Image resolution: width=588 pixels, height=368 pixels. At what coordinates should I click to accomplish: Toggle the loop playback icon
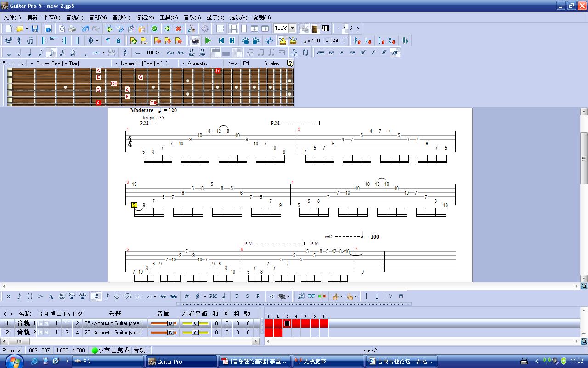[269, 40]
